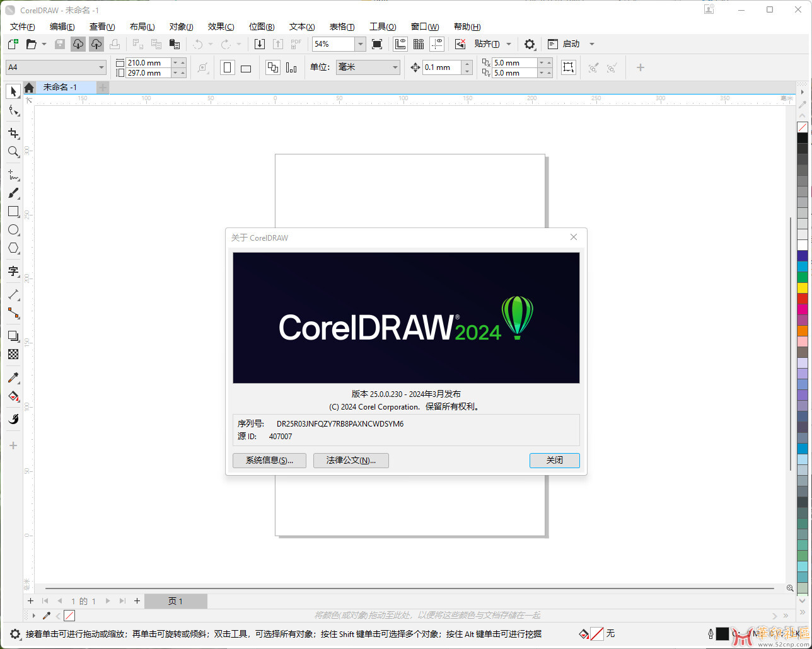
Task: Select the Zoom tool
Action: tap(13, 152)
